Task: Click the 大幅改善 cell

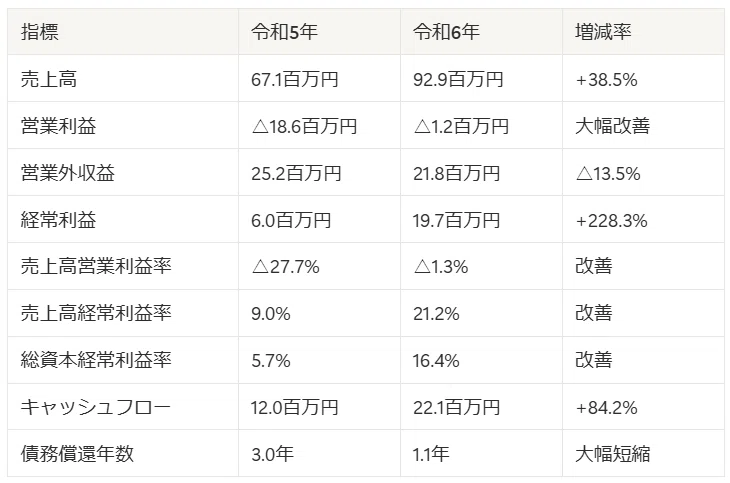Action: [x=612, y=126]
